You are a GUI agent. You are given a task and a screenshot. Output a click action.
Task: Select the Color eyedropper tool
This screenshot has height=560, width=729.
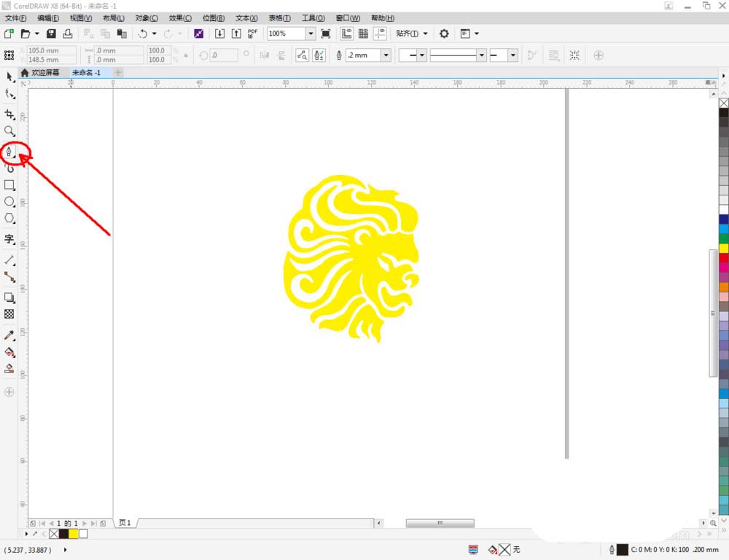[9, 335]
